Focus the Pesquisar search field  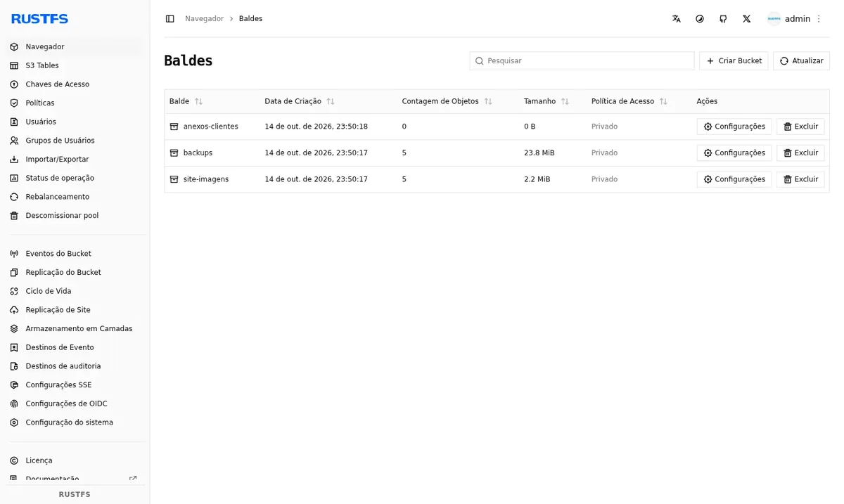(582, 60)
